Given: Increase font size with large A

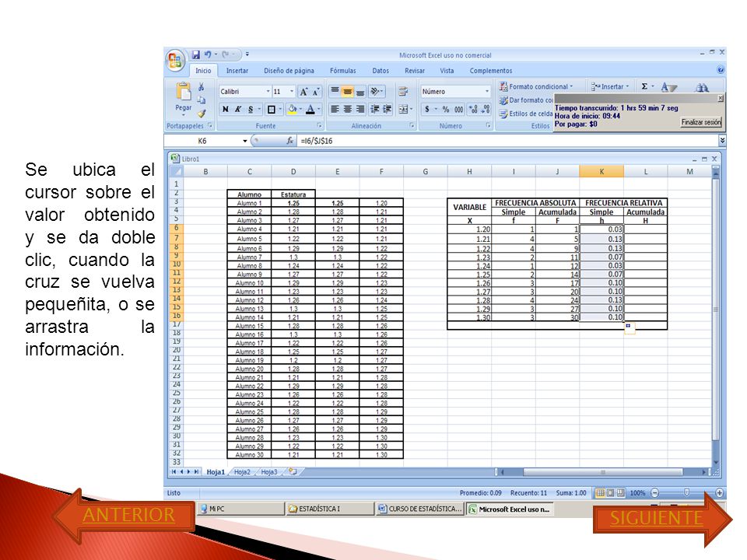Looking at the screenshot, I should [303, 92].
